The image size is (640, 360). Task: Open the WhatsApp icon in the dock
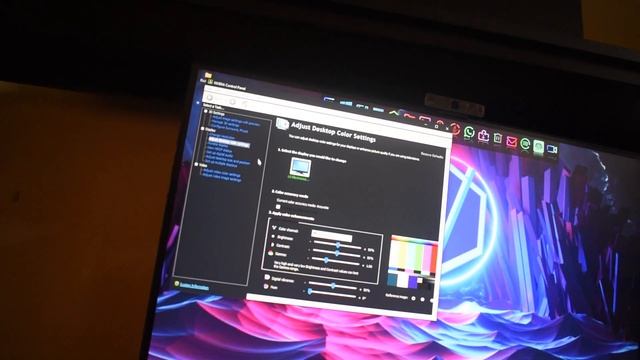(469, 132)
